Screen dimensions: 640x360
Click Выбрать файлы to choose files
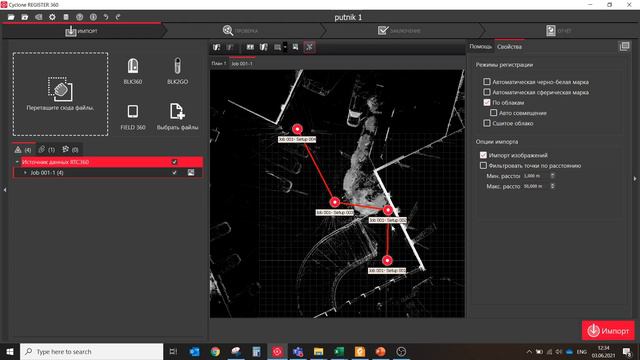(178, 117)
